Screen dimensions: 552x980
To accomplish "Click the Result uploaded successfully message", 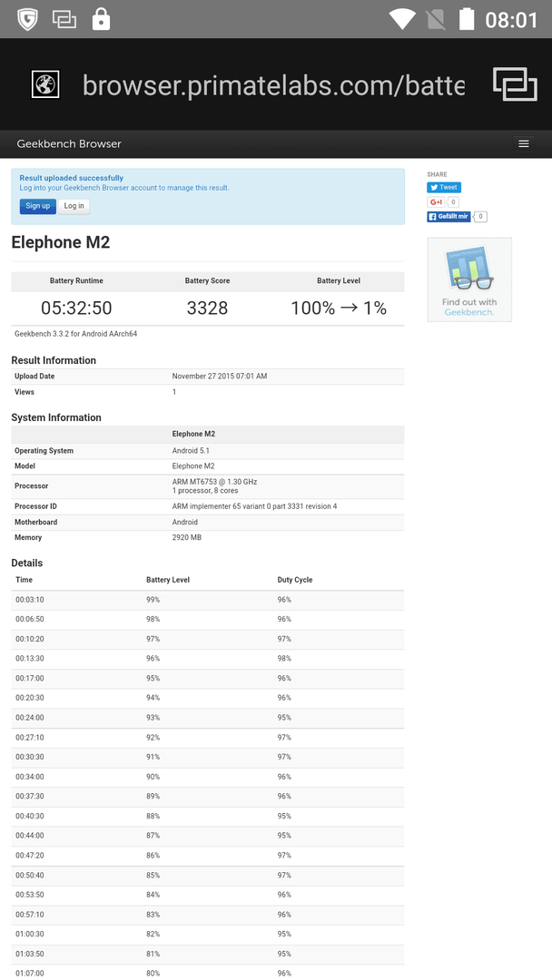I will pos(71,178).
